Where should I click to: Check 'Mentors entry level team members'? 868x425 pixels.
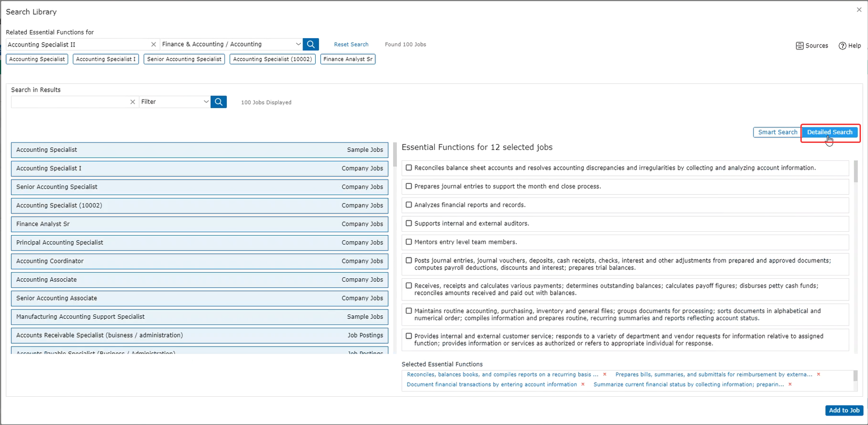coord(409,242)
